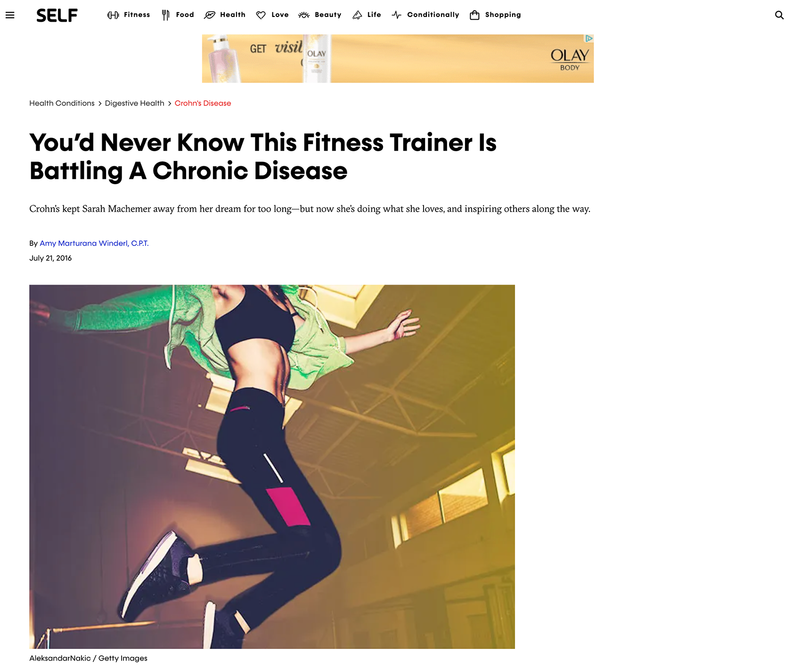
Task: Click the Crohn's Disease breadcrumb
Action: (203, 103)
